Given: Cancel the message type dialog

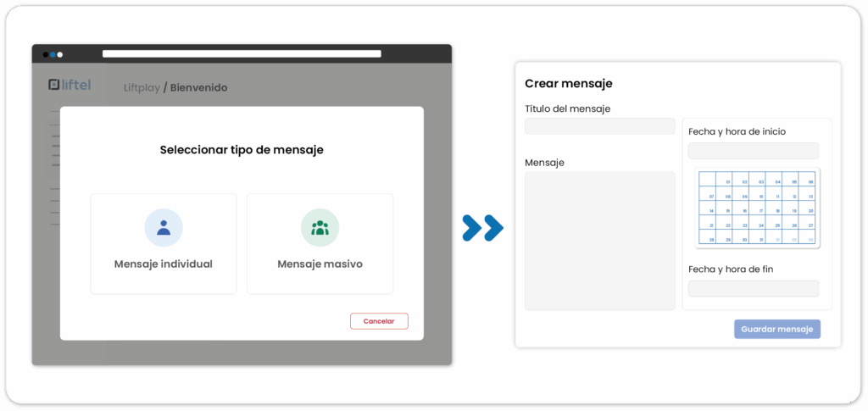Looking at the screenshot, I should (x=379, y=321).
